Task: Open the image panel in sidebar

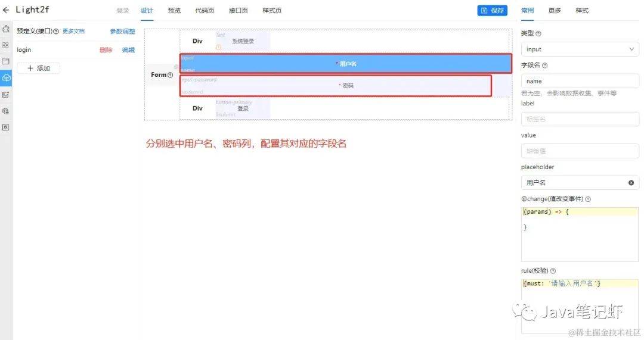Action: pos(6,95)
